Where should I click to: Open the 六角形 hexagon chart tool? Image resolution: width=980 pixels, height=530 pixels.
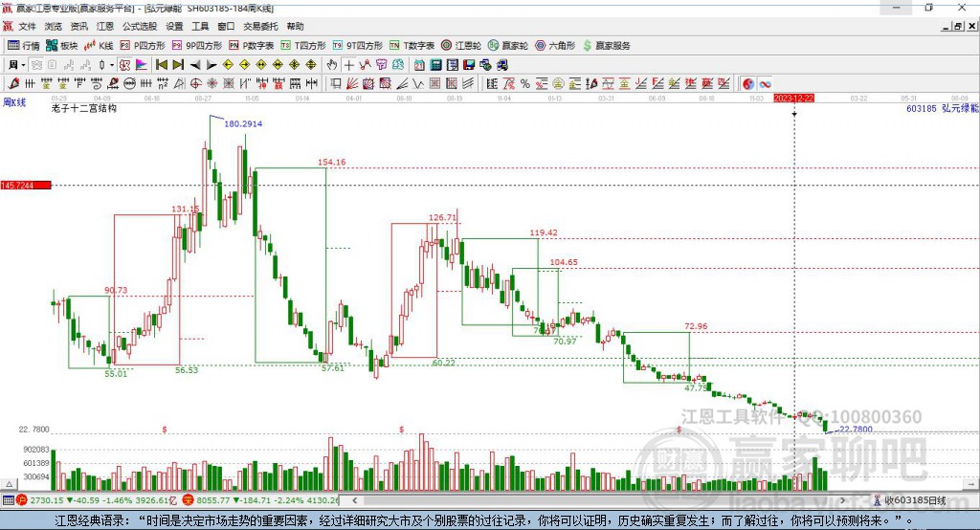pos(555,46)
